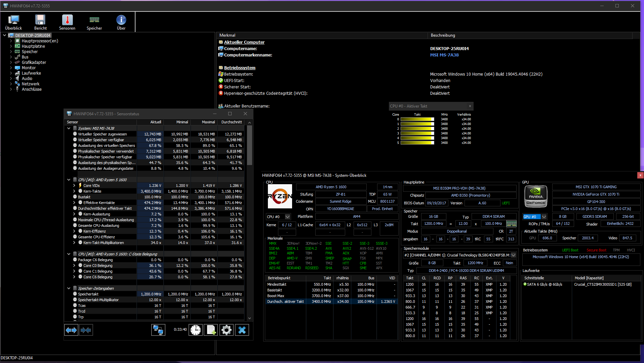Image resolution: width=644 pixels, height=363 pixels.
Task: Click the sensor icon beside Speichertakt
Action: 75,294
